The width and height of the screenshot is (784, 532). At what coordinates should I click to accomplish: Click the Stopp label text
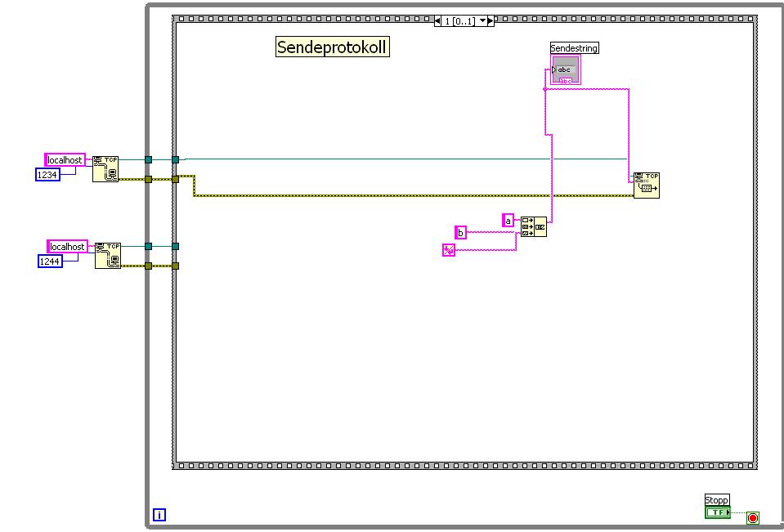pyautogui.click(x=717, y=500)
